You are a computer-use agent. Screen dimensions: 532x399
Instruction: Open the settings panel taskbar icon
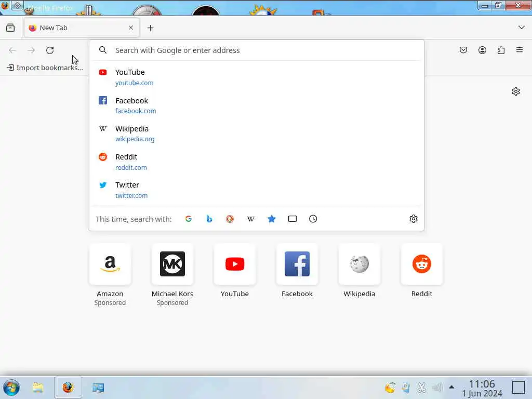coord(98,388)
